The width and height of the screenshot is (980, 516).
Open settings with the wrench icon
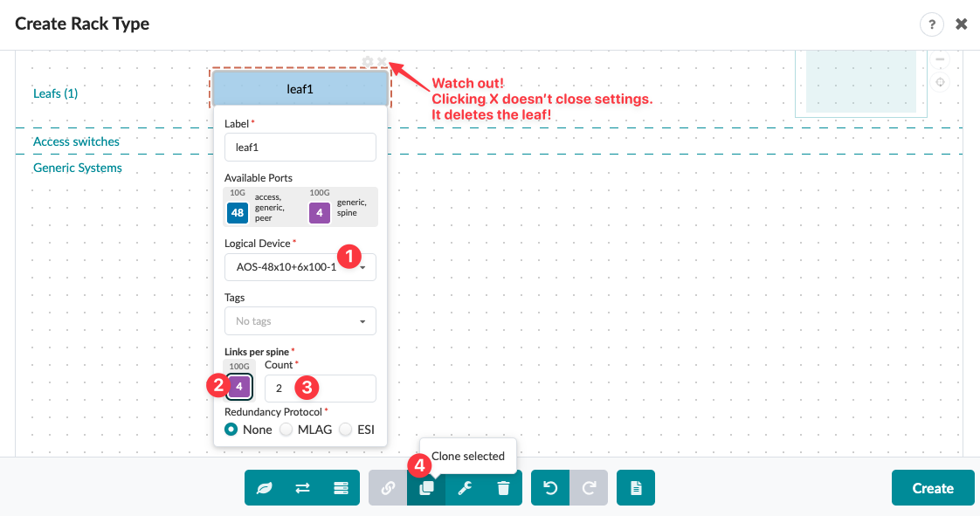465,488
